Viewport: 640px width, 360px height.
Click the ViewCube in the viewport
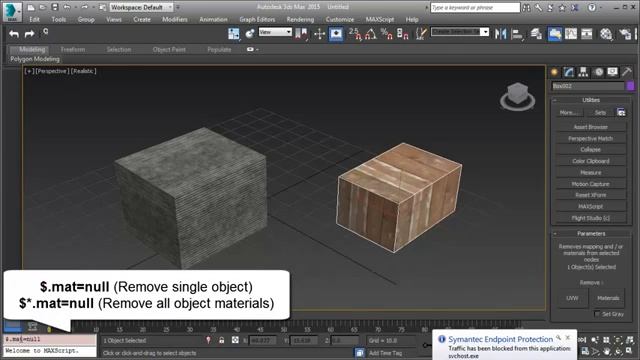(x=518, y=97)
